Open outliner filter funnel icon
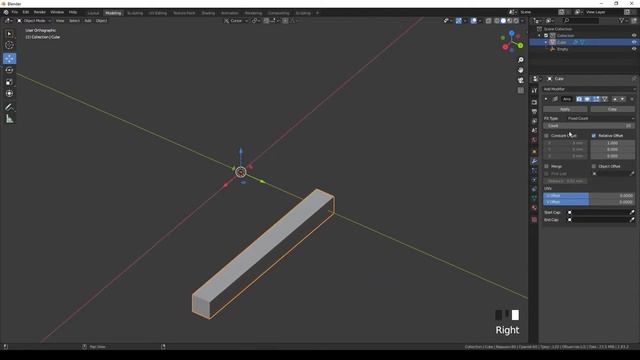 (622, 20)
